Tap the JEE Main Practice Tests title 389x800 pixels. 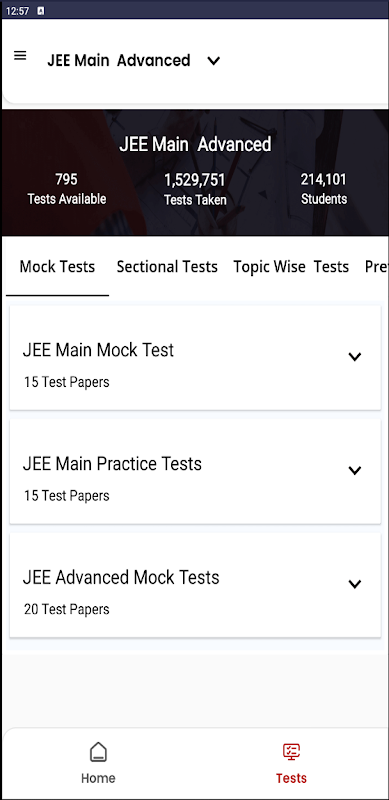pos(112,464)
